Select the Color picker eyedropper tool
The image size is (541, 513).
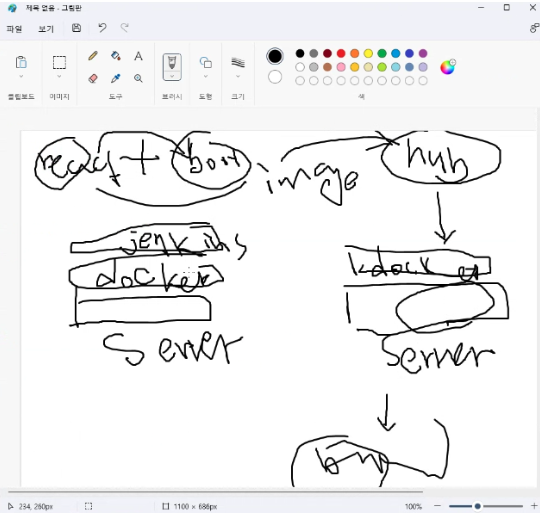[x=116, y=78]
